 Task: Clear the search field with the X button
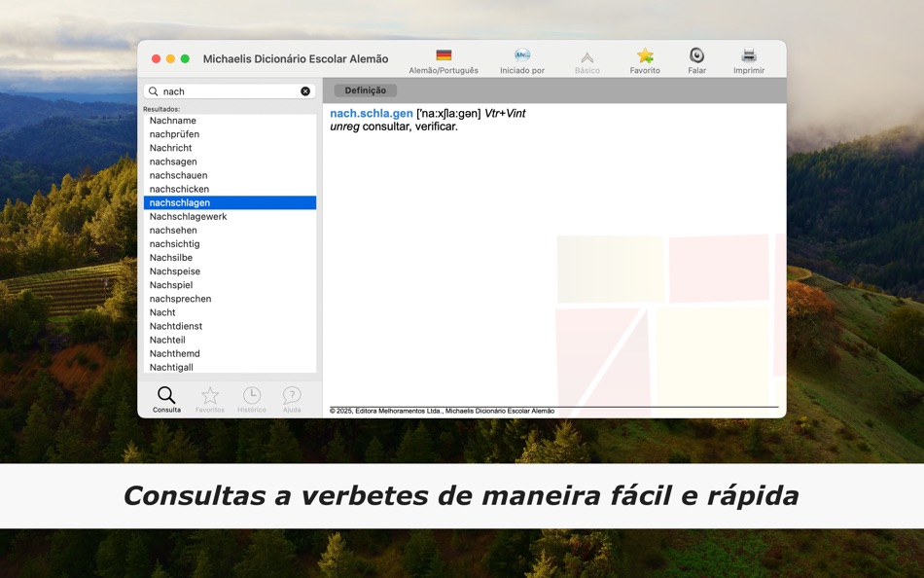(x=305, y=91)
